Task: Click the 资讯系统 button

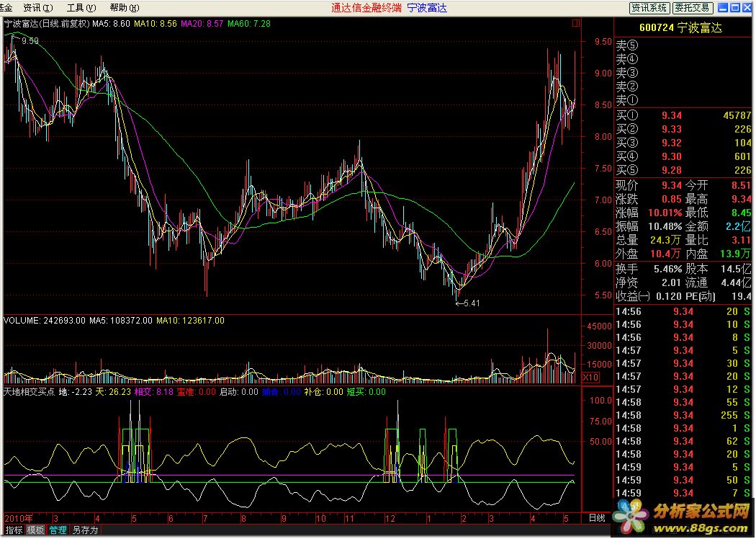Action: (x=649, y=8)
